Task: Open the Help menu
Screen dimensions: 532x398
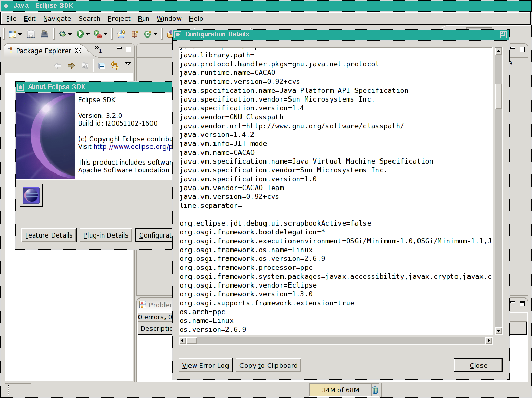Action: click(x=196, y=19)
